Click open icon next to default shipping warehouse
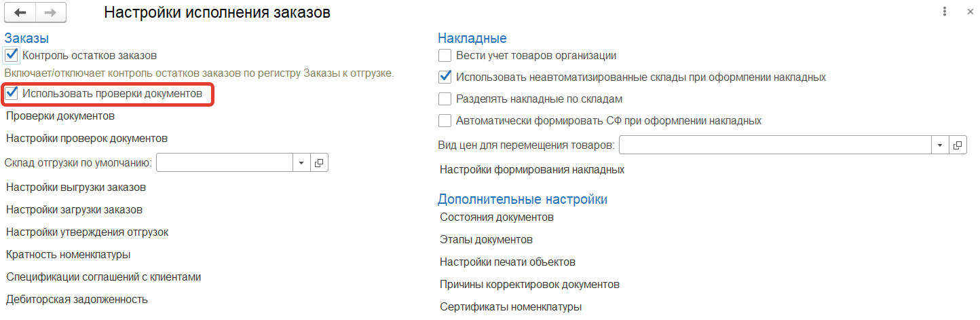 pyautogui.click(x=320, y=163)
